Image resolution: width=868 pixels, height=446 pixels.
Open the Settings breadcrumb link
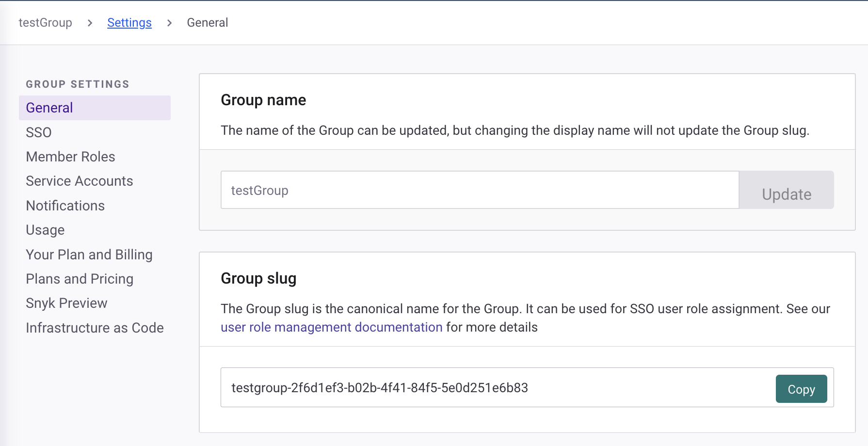(129, 23)
